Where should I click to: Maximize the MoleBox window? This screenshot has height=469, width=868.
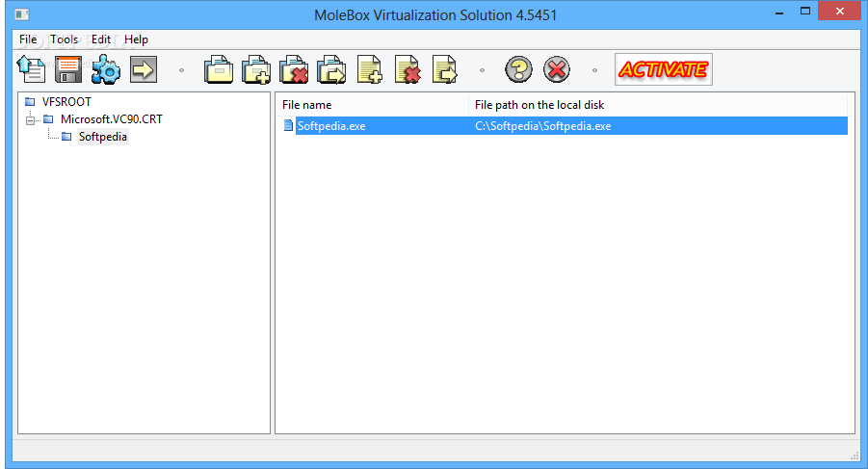[x=805, y=11]
